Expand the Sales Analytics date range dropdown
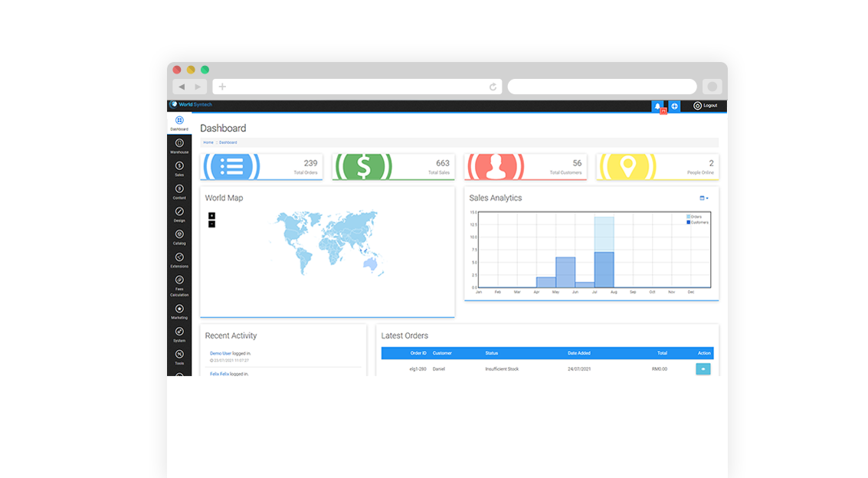 point(704,198)
